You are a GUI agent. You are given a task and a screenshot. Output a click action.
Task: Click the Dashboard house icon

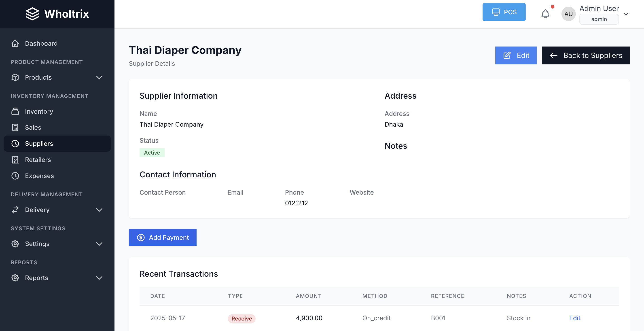click(x=15, y=44)
